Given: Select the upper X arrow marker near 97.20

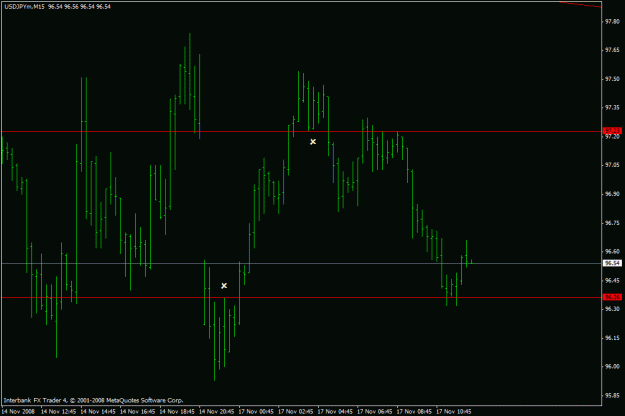Looking at the screenshot, I should click(x=313, y=141).
